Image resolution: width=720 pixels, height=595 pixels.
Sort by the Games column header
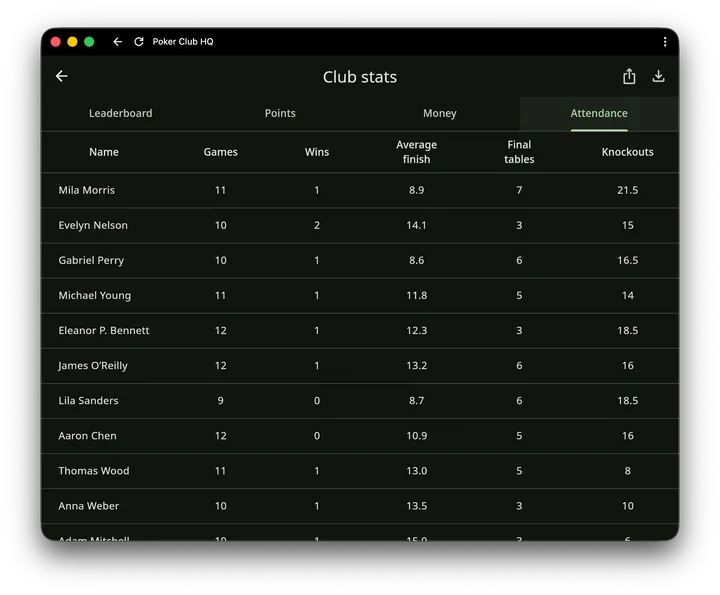[x=220, y=152]
